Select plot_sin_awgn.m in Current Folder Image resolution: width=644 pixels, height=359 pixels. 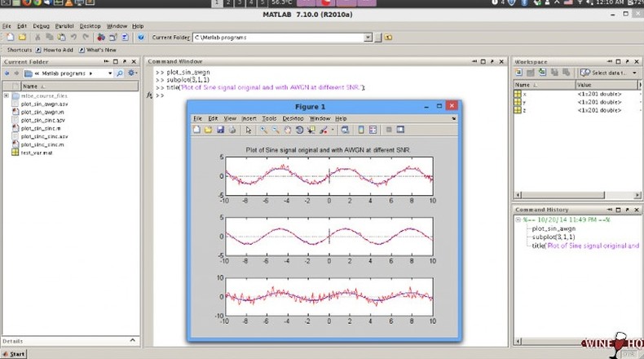[x=41, y=112]
